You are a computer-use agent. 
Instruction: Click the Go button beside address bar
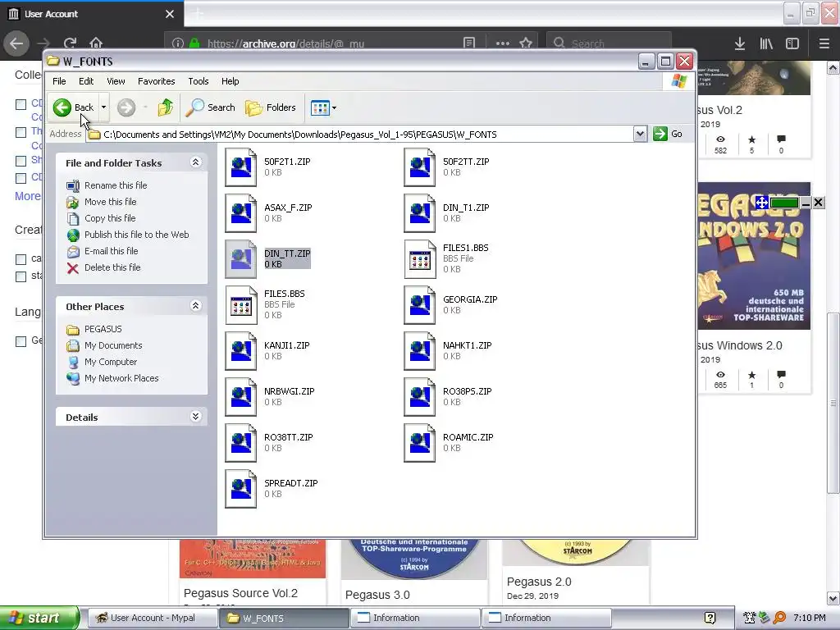click(668, 134)
